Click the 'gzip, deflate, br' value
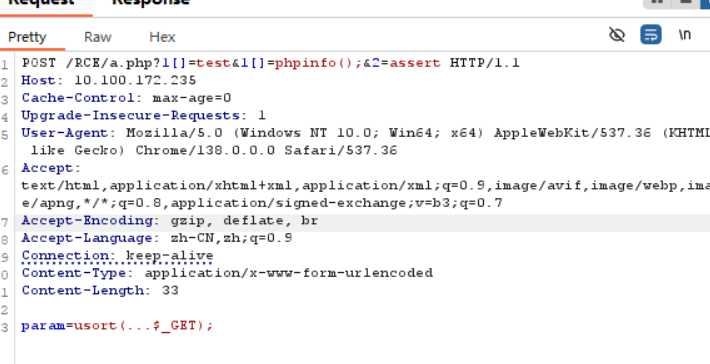710x364 pixels. point(245,221)
